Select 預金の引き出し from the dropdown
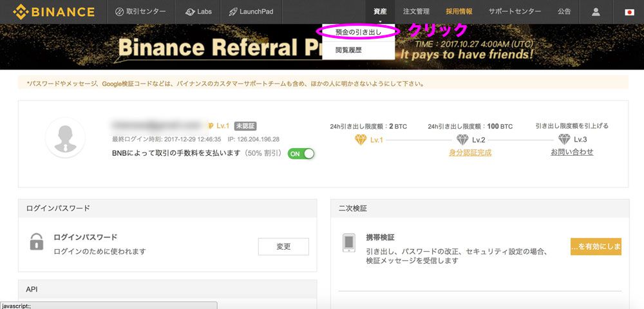 coord(359,32)
